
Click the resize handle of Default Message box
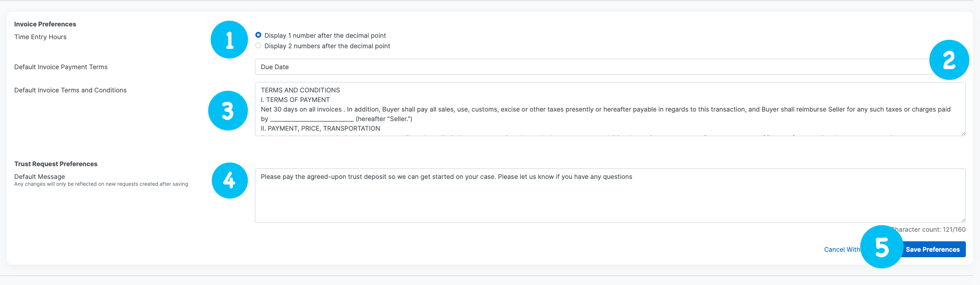pos(963,219)
